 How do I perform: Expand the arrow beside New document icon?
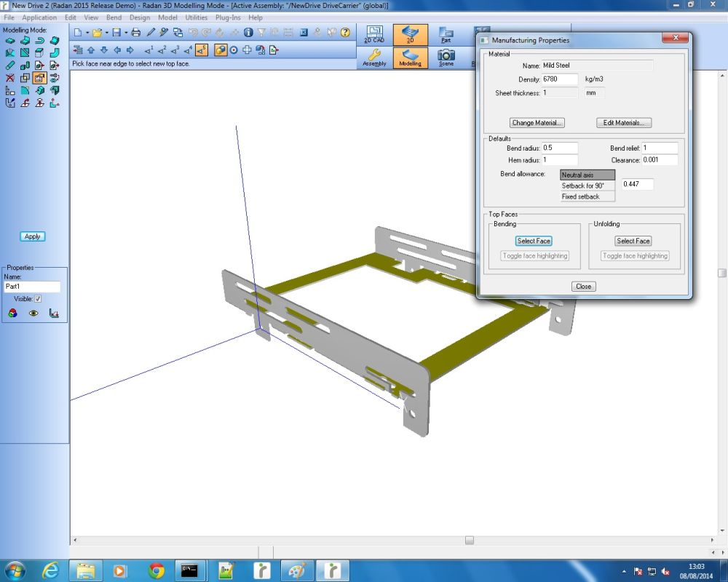[x=87, y=33]
